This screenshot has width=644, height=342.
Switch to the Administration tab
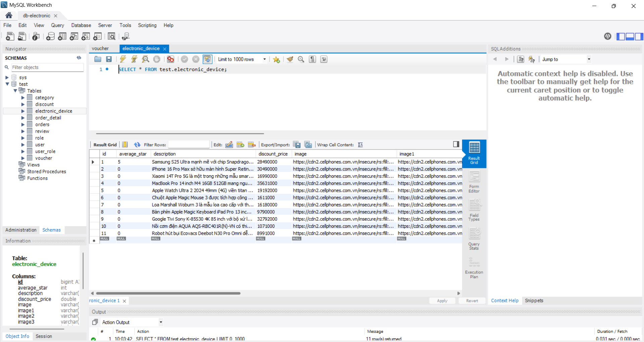(x=21, y=230)
